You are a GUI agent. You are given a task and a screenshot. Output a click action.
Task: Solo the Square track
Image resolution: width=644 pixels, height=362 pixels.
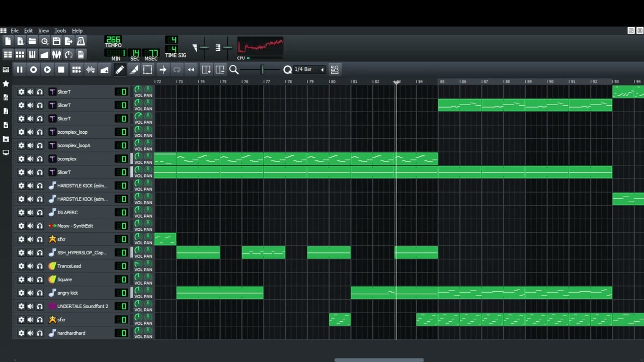pyautogui.click(x=40, y=280)
